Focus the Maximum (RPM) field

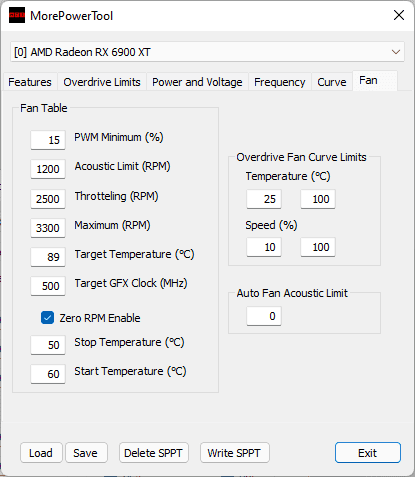pyautogui.click(x=48, y=228)
